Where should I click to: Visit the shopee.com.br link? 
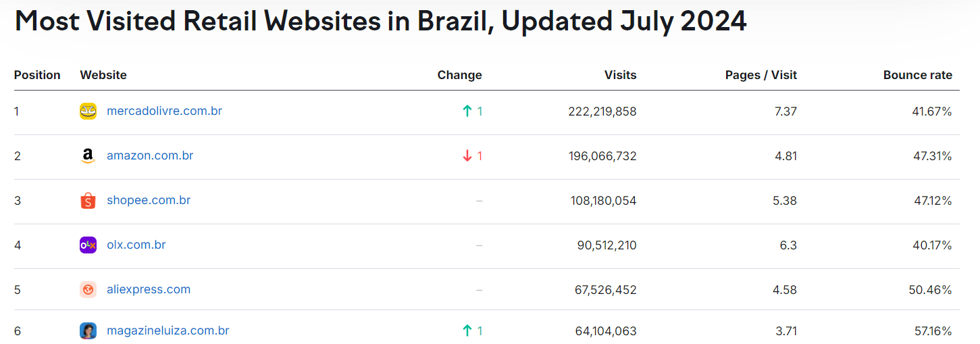click(x=149, y=200)
